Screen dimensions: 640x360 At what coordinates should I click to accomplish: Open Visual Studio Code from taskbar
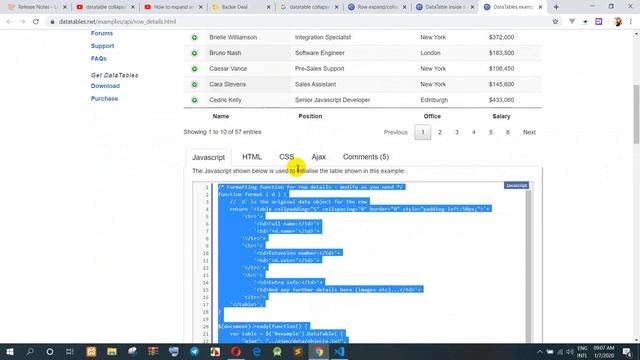tap(340, 352)
